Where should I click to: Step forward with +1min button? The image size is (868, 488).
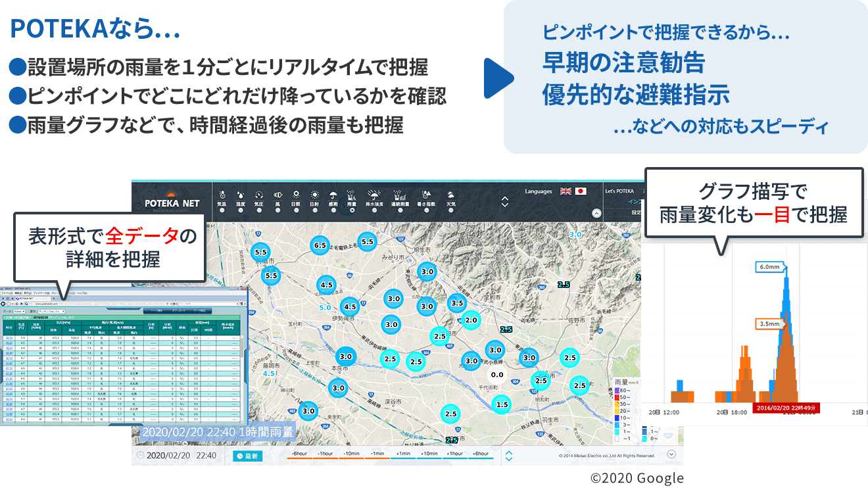pyautogui.click(x=403, y=454)
